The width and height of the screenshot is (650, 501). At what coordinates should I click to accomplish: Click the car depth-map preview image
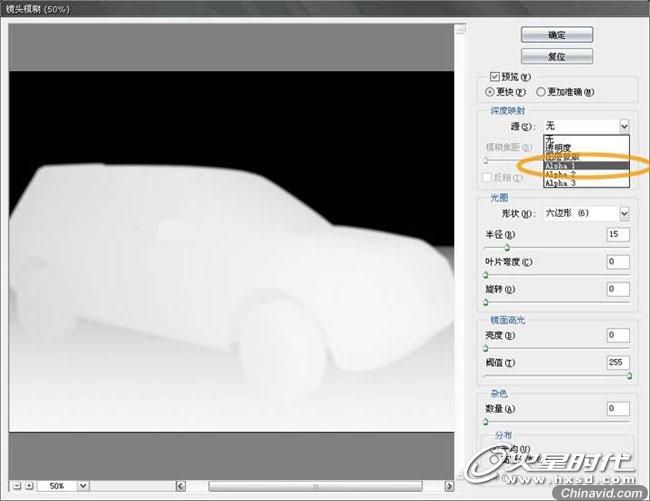pyautogui.click(x=231, y=251)
